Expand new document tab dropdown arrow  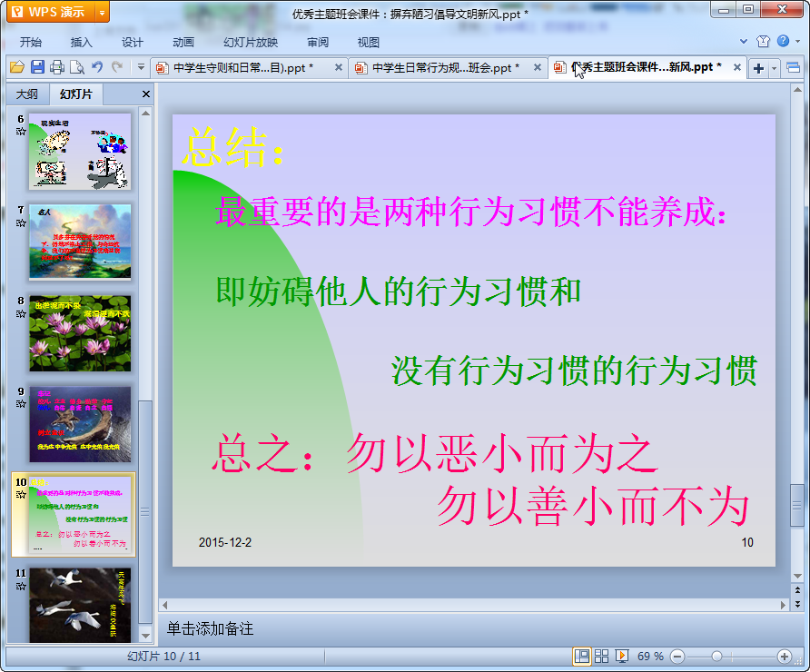pos(774,68)
